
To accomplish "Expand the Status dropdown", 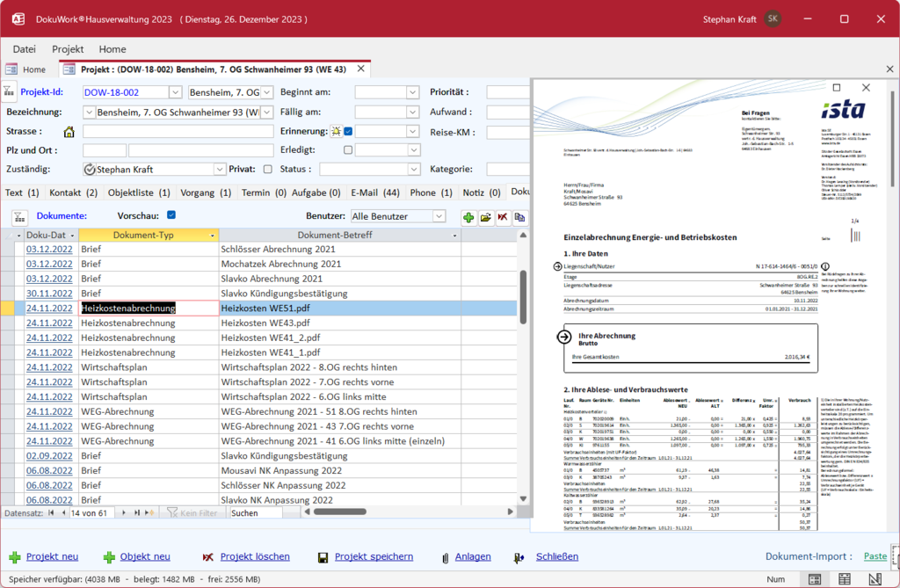I will click(414, 169).
